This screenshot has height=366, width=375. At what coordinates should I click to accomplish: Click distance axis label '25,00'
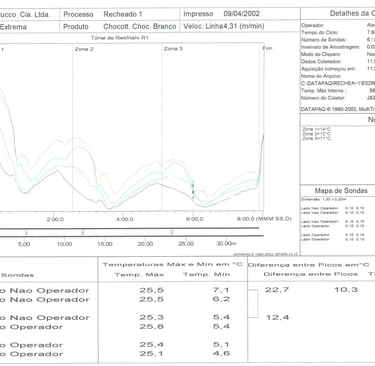pos(186,244)
